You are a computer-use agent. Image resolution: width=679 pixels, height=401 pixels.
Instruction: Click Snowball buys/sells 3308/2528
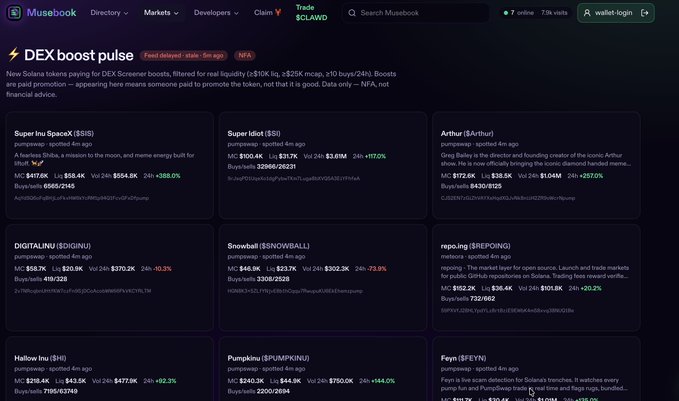click(273, 279)
